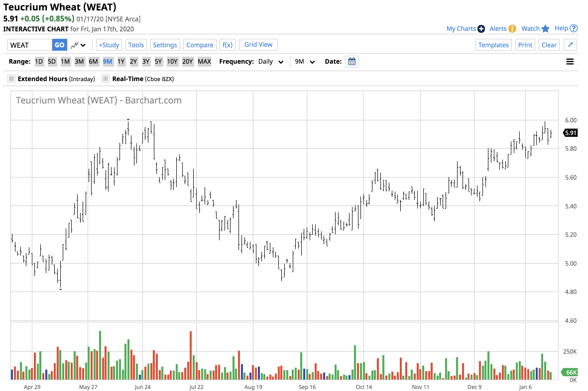Open the My Charts link
The width and height of the screenshot is (588, 391).
461,29
